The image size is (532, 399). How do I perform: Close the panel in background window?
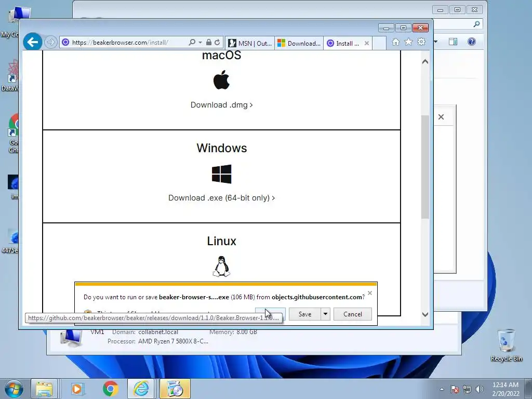pyautogui.click(x=441, y=117)
